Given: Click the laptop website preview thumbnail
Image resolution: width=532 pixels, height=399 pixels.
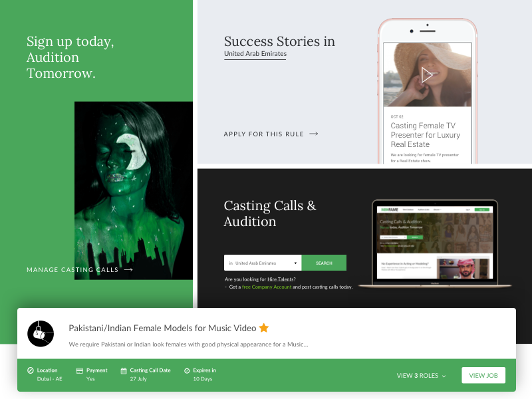Looking at the screenshot, I should [x=435, y=243].
